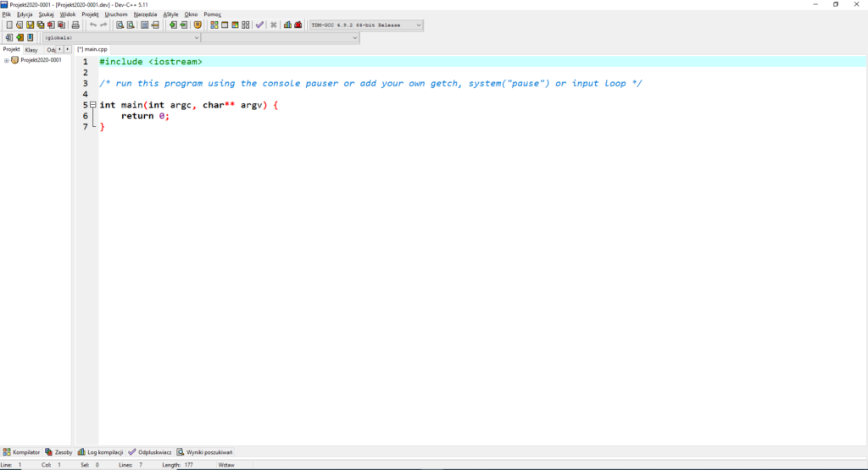Click the Compile grid icon
The width and height of the screenshot is (868, 470).
point(214,25)
